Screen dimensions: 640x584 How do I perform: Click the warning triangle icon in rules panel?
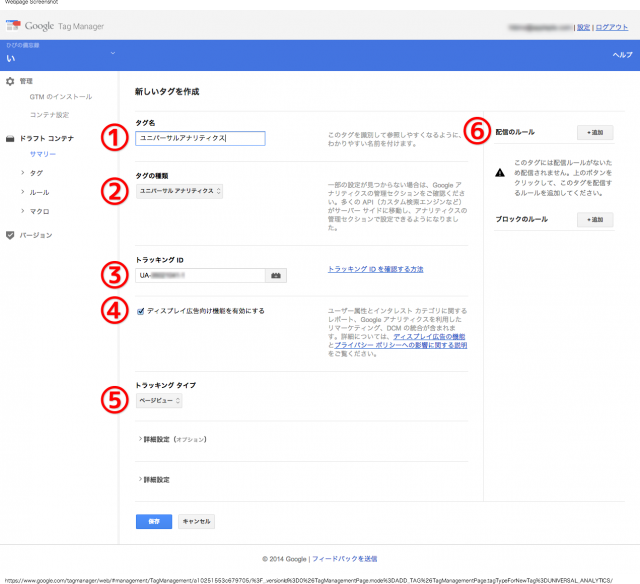pyautogui.click(x=500, y=172)
